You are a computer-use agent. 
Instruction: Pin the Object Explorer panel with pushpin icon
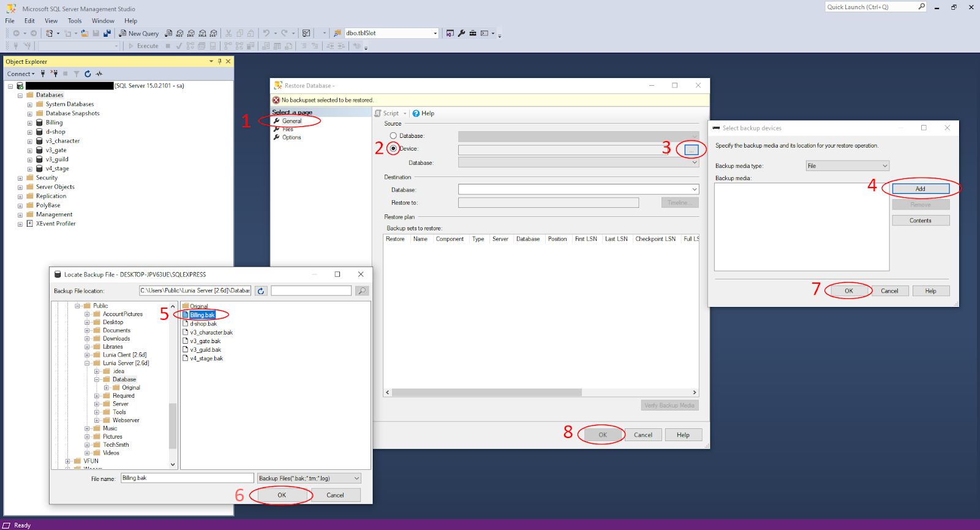pyautogui.click(x=220, y=61)
